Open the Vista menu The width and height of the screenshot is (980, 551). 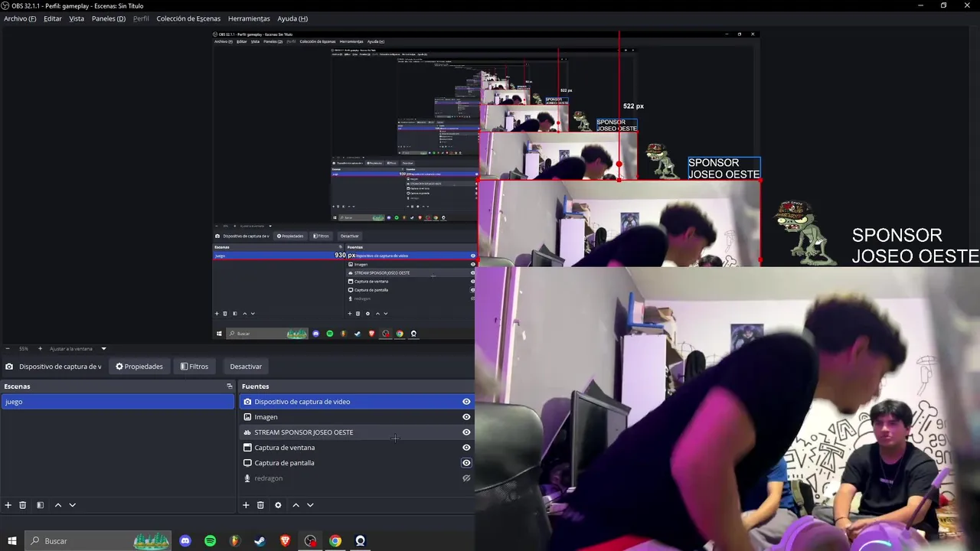click(77, 18)
